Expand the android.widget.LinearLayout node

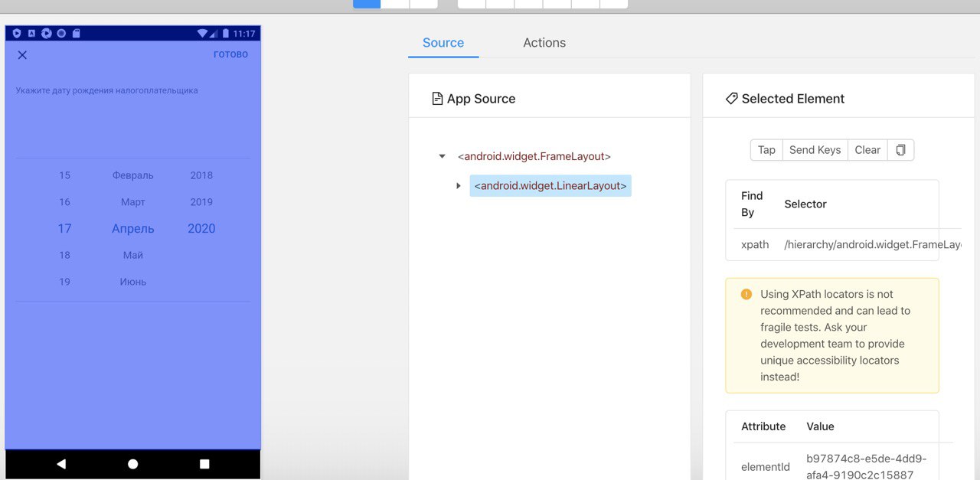(459, 186)
